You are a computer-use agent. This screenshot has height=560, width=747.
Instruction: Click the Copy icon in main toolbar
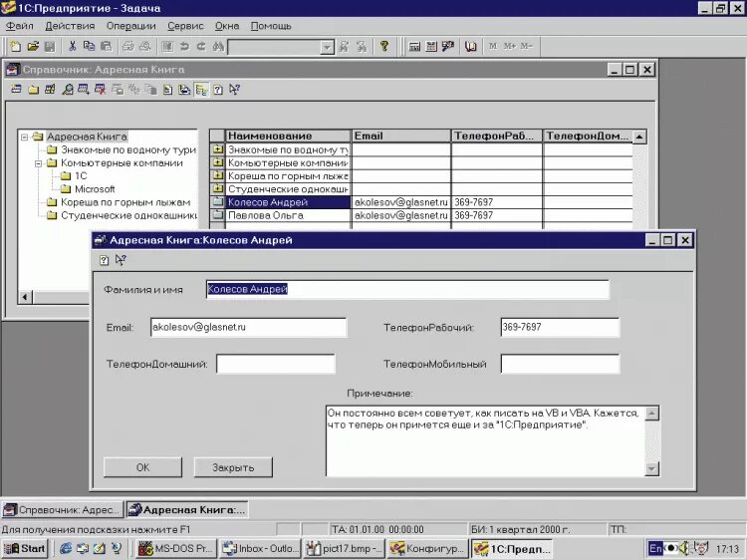(89, 46)
